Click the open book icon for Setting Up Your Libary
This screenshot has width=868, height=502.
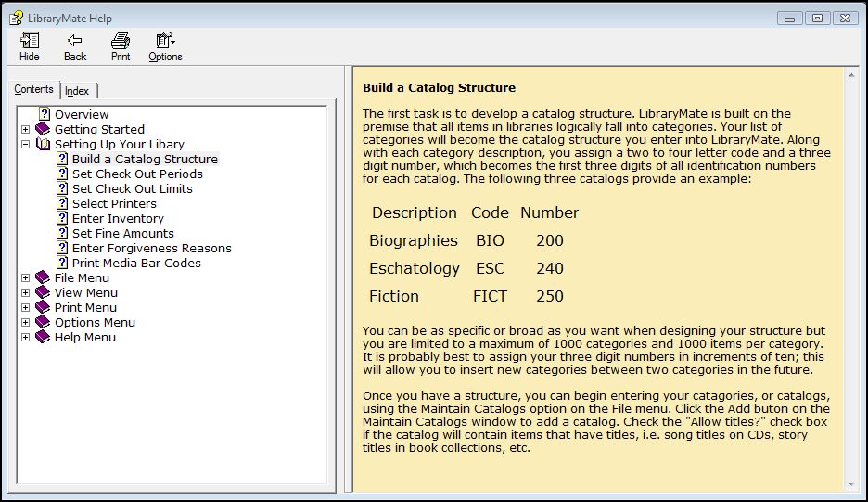[x=43, y=144]
